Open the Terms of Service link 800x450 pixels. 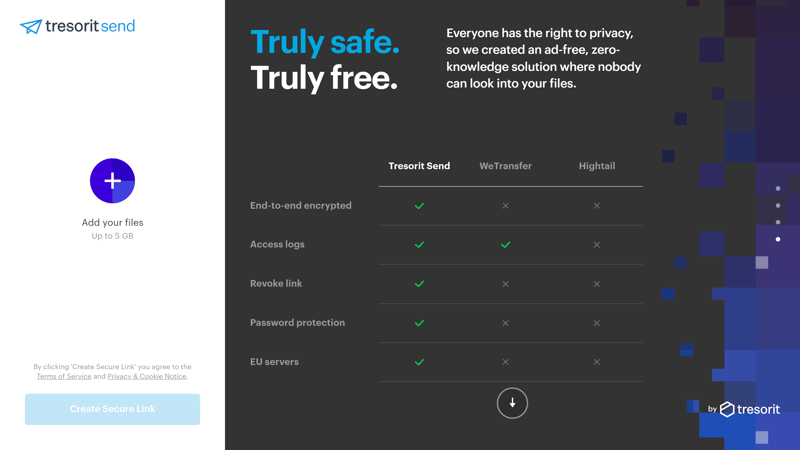[x=64, y=377]
